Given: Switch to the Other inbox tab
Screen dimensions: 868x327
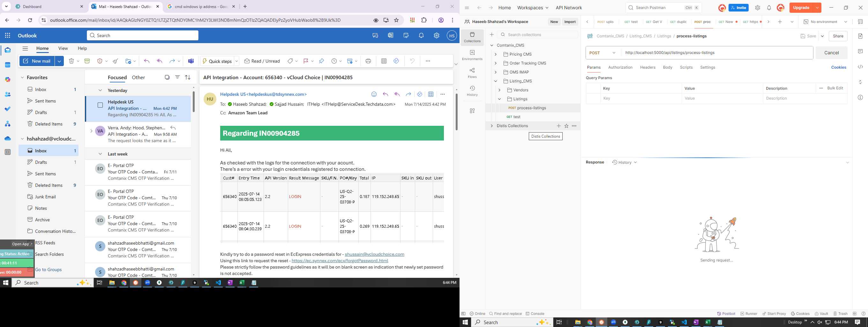Looking at the screenshot, I should tap(138, 77).
